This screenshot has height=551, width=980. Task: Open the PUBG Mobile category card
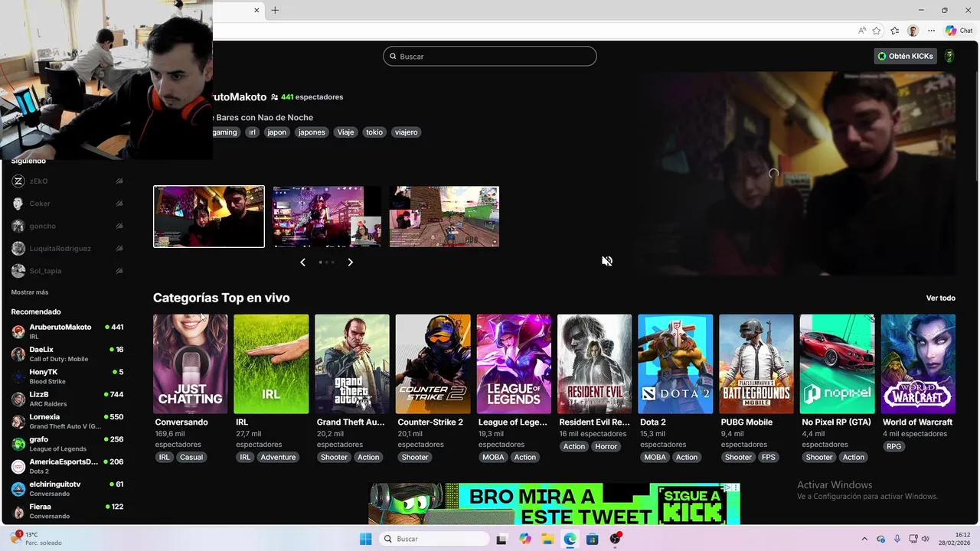click(756, 364)
